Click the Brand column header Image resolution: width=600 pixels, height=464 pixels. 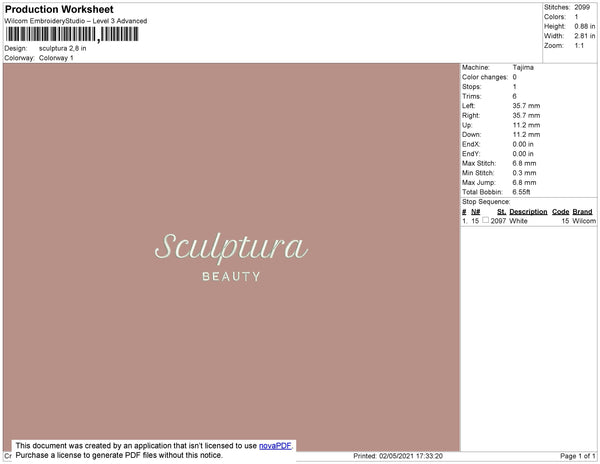582,212
